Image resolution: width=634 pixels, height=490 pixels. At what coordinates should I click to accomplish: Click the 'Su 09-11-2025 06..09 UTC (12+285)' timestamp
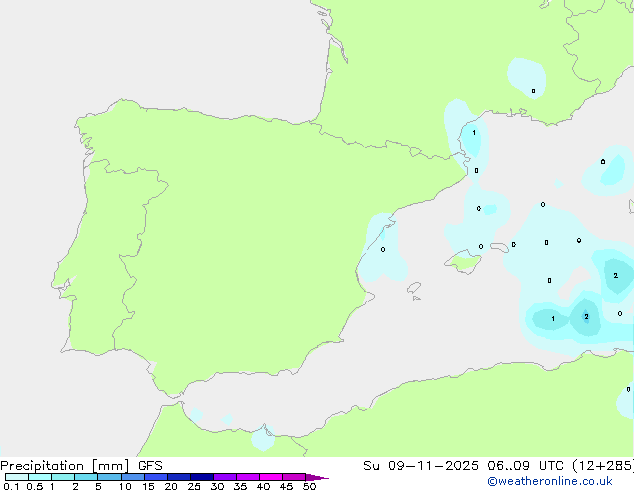pos(498,466)
